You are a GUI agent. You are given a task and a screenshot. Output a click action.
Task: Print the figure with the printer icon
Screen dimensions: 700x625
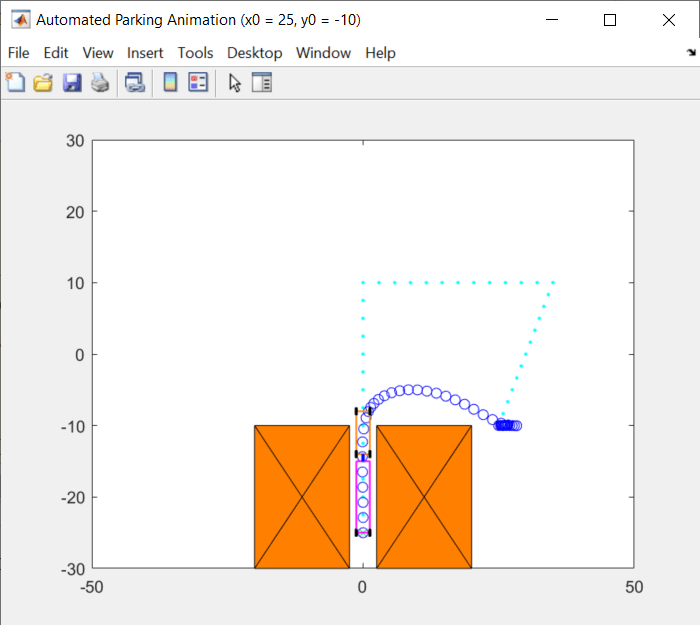pos(100,83)
